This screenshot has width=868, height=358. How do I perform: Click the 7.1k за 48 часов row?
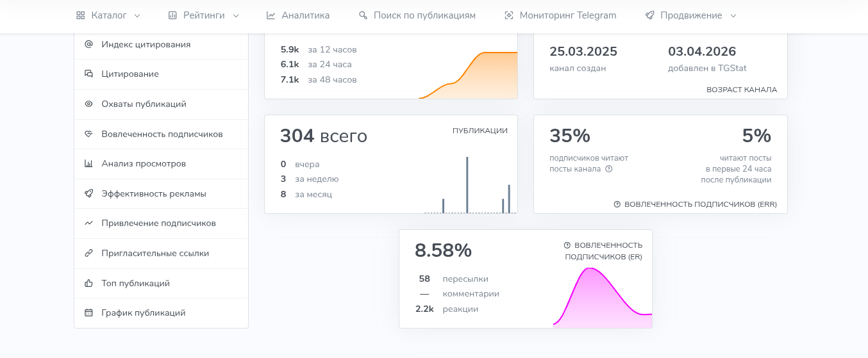pyautogui.click(x=319, y=80)
